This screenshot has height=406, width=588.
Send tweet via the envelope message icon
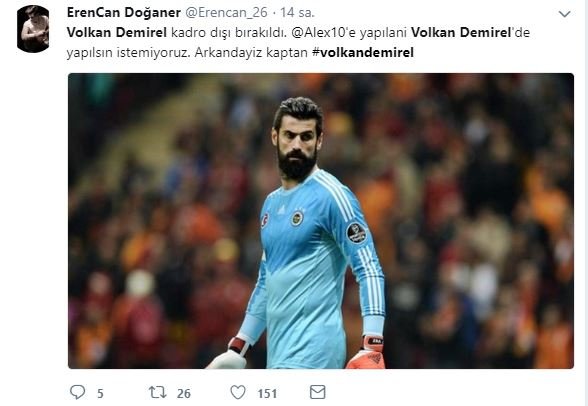(318, 392)
